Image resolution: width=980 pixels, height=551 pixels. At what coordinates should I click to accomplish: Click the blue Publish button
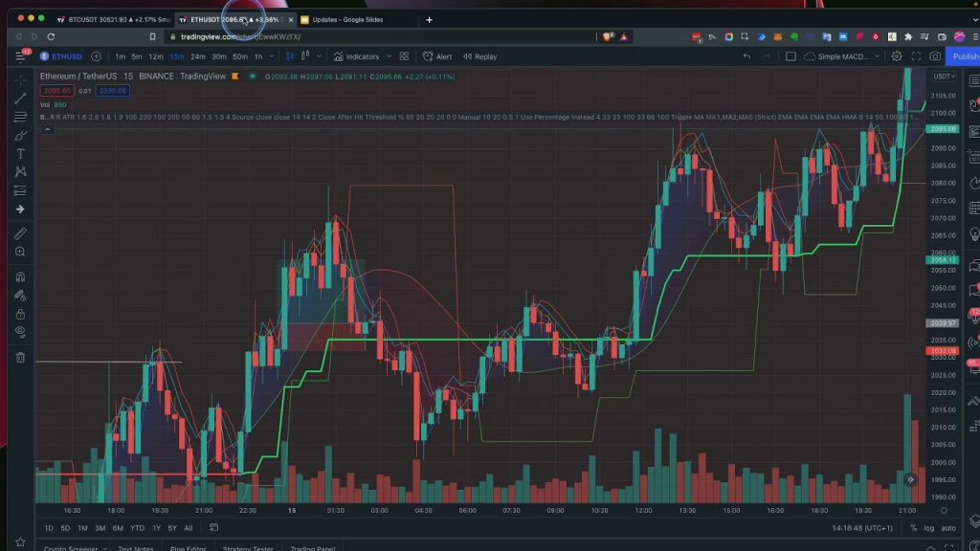click(x=964, y=56)
